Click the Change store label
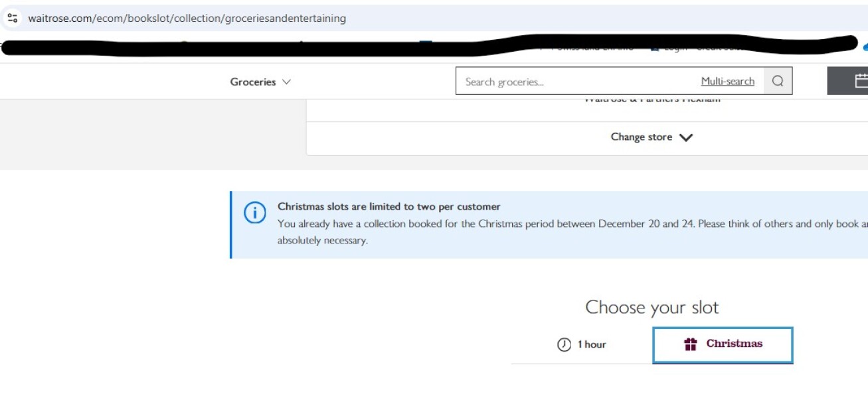868x398 pixels. coord(641,137)
